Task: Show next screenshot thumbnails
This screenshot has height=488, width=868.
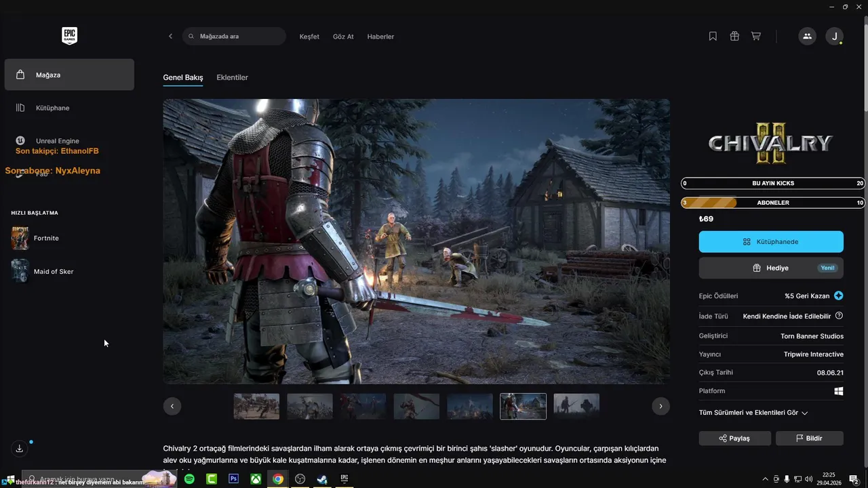Action: click(x=660, y=406)
